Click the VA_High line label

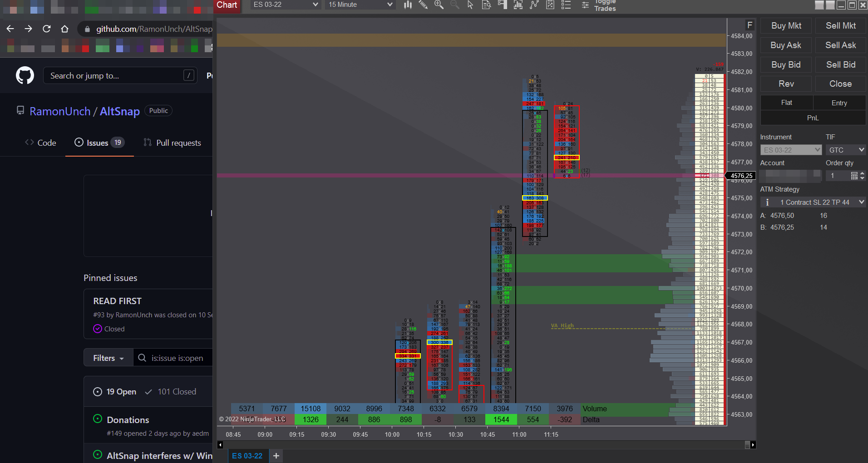(562, 325)
